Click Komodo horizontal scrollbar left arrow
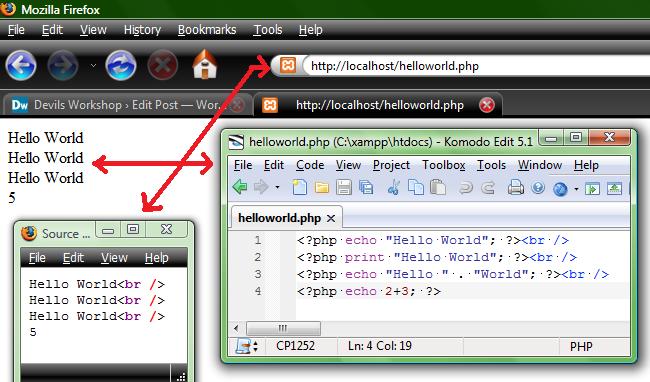This screenshot has height=382, width=650. pyautogui.click(x=236, y=329)
